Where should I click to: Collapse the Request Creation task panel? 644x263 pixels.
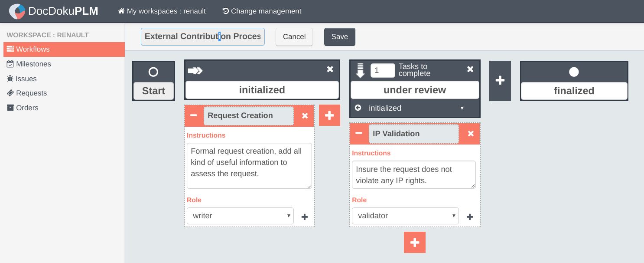(x=194, y=115)
